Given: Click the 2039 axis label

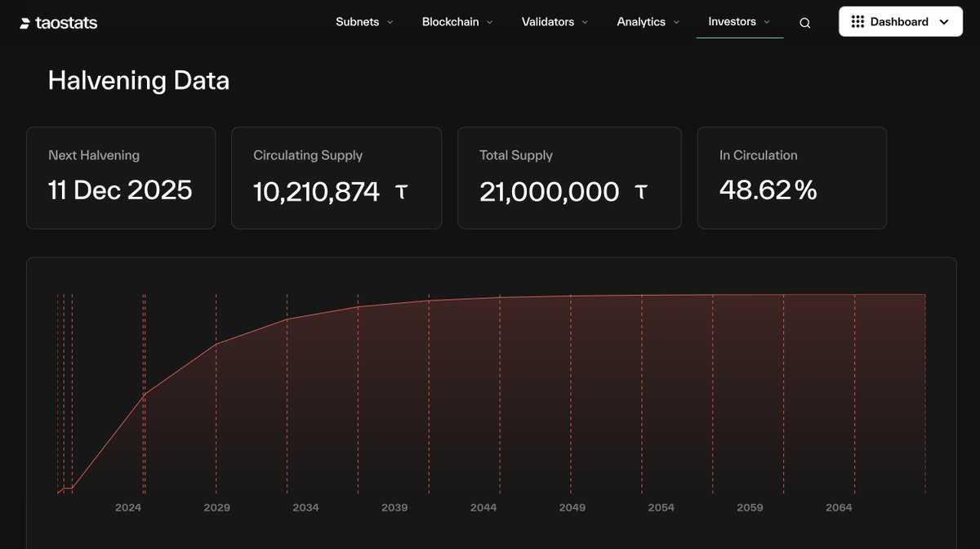Looking at the screenshot, I should point(394,507).
